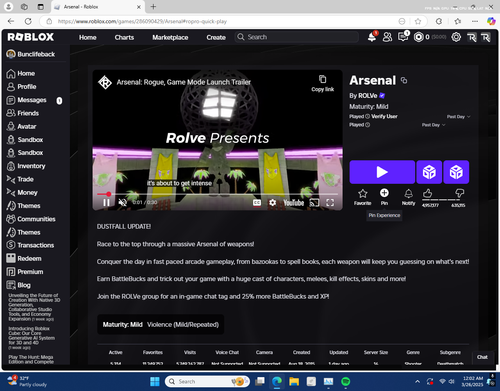
Task: Open Marketplace in top navigation
Action: click(170, 37)
